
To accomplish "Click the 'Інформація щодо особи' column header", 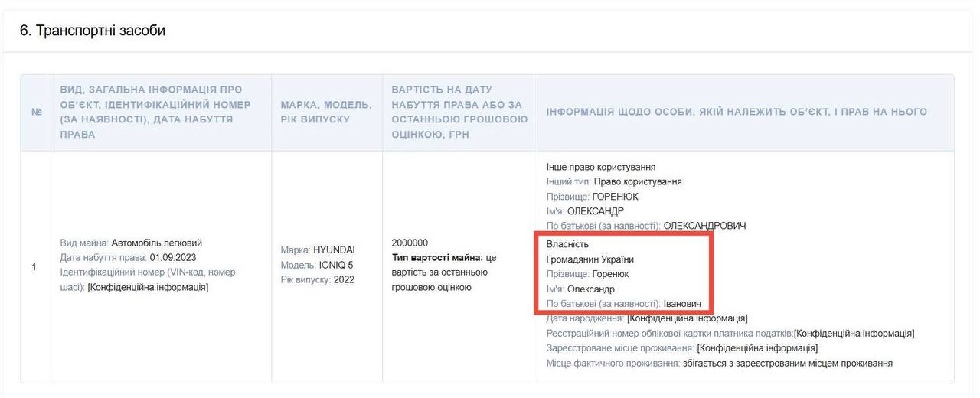I will (x=737, y=112).
